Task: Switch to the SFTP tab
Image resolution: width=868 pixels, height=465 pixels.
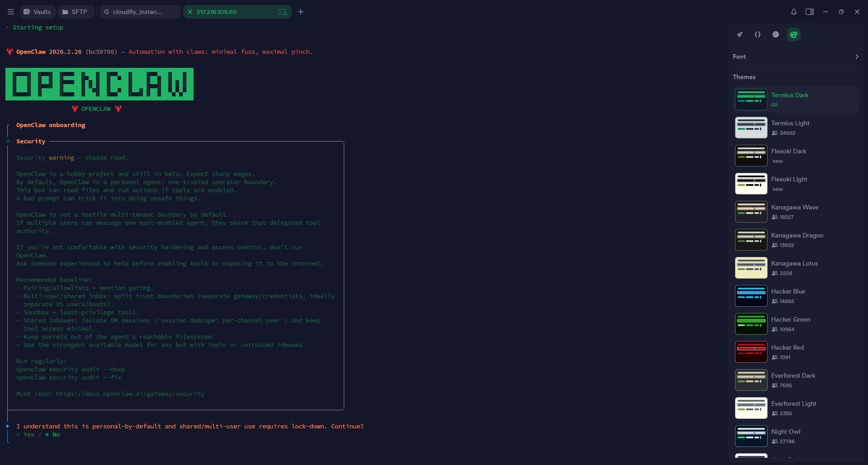Action: 76,12
